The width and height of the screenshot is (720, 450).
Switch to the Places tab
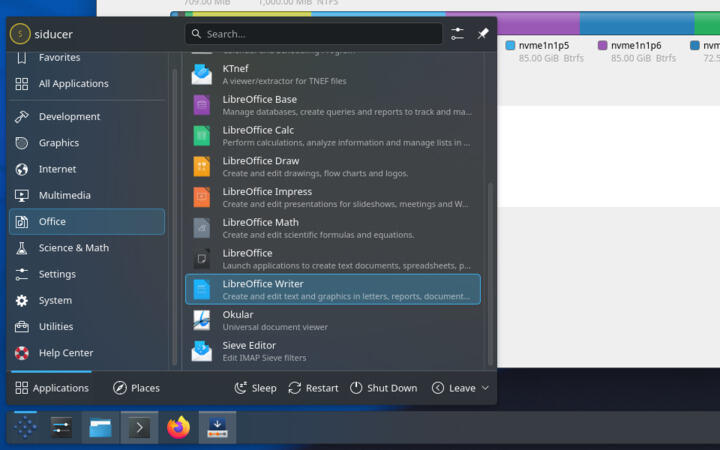[136, 388]
